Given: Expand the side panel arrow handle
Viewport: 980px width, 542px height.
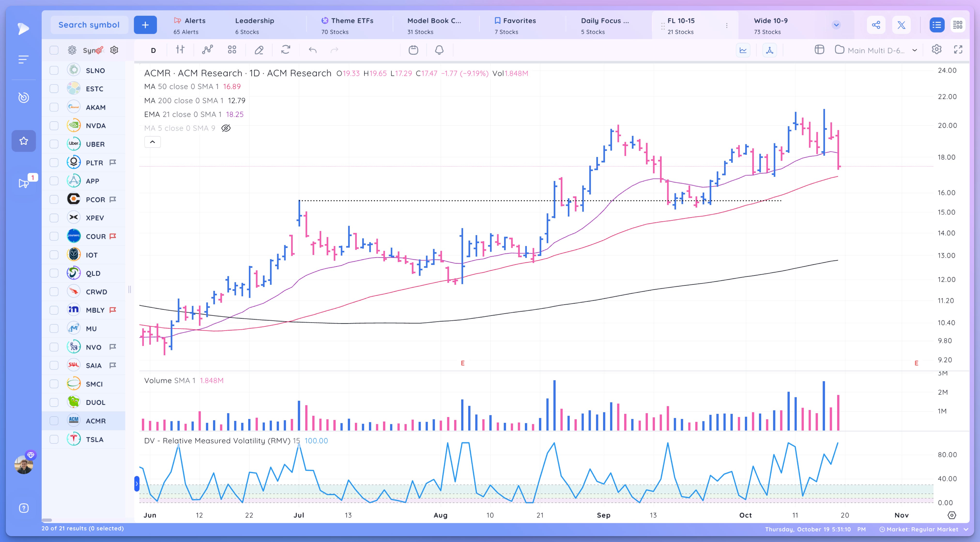Looking at the screenshot, I should coord(137,484).
